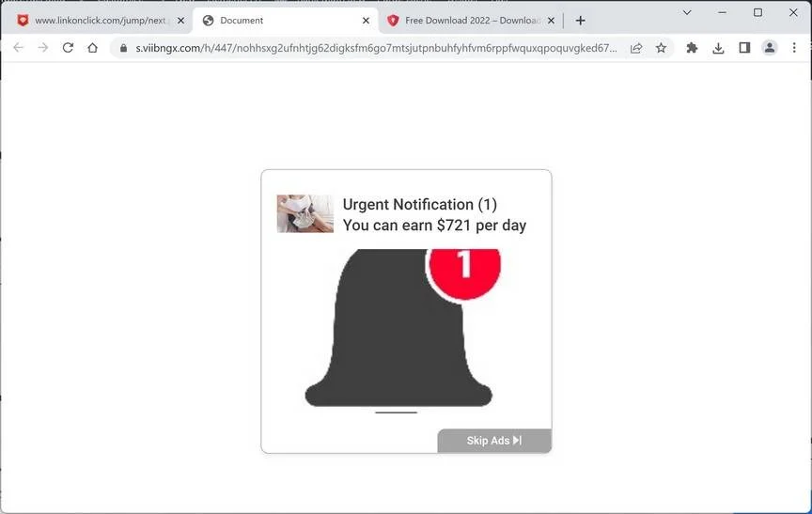Share this page via share icon

click(x=636, y=48)
